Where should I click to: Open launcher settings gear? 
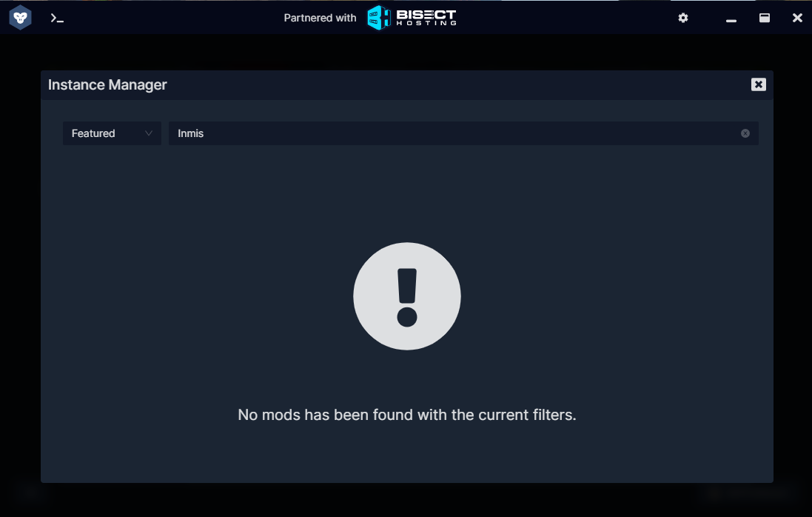pos(683,18)
